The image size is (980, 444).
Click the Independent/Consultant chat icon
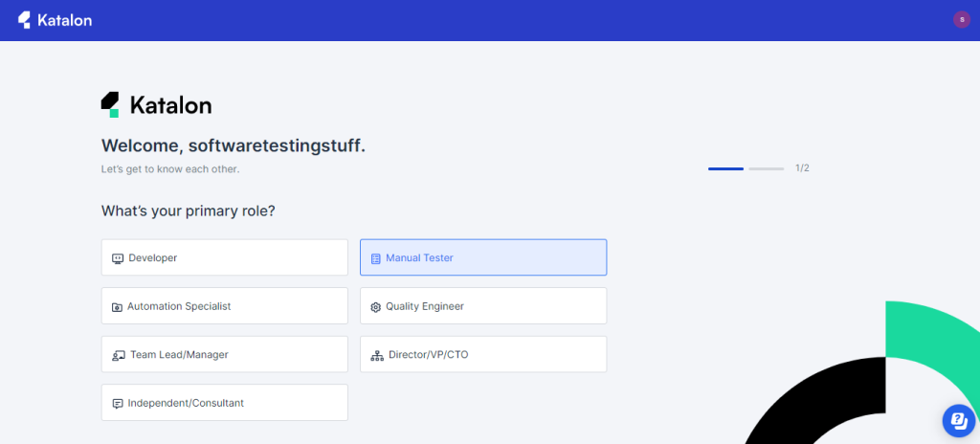118,404
